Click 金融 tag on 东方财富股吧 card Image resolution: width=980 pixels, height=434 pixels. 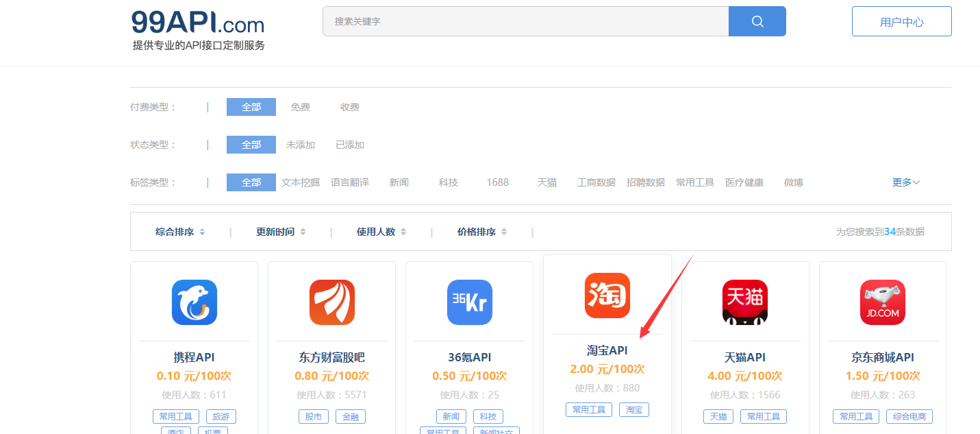click(x=351, y=416)
